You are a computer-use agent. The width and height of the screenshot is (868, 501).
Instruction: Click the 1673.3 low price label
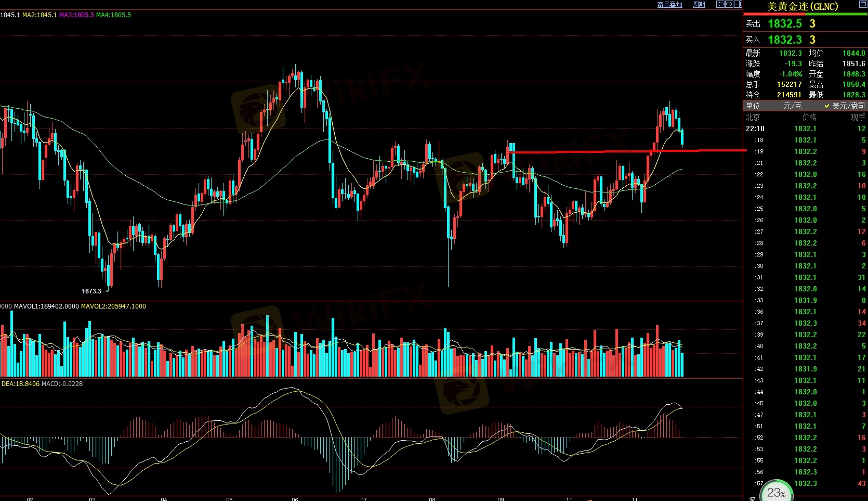pos(91,291)
